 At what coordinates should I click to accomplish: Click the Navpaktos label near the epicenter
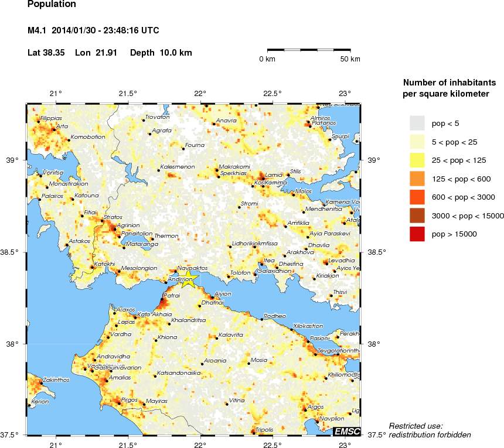192,268
